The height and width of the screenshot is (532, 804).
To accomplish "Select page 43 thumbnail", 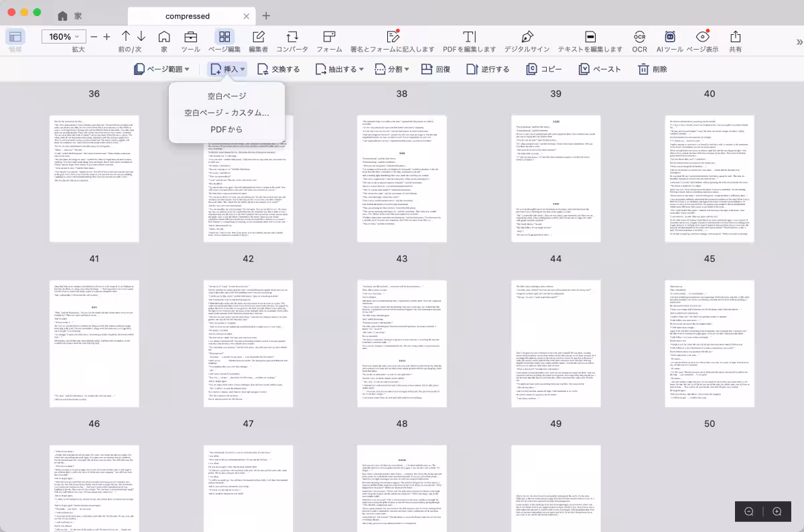I will (402, 343).
